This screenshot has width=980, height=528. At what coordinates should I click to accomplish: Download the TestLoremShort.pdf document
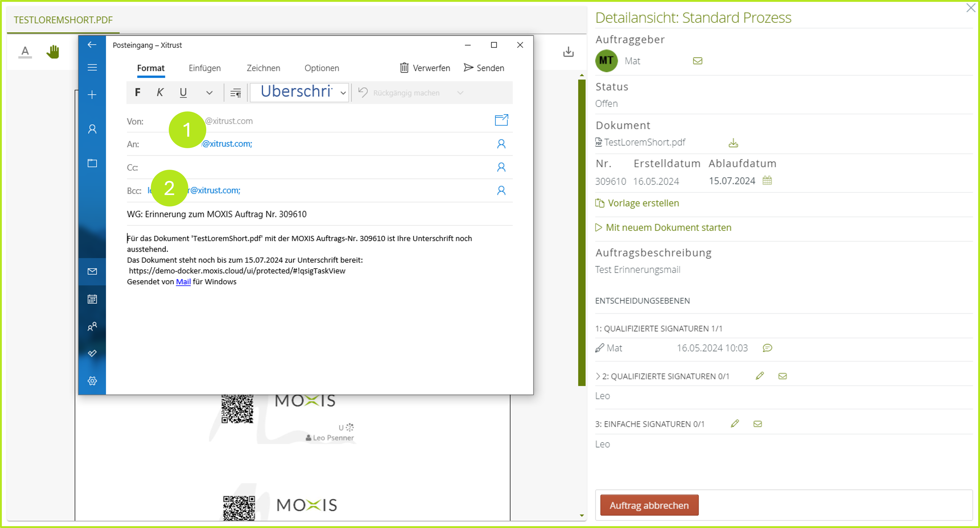[733, 143]
